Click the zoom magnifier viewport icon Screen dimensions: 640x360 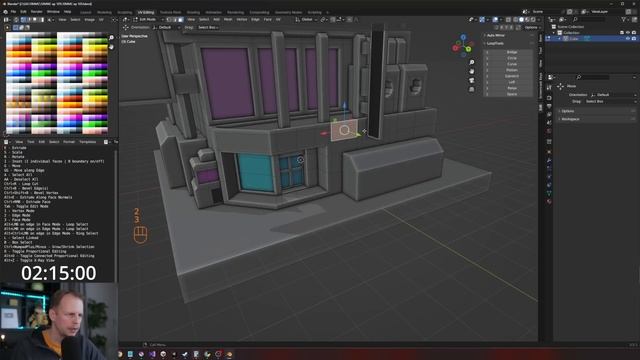click(x=472, y=62)
